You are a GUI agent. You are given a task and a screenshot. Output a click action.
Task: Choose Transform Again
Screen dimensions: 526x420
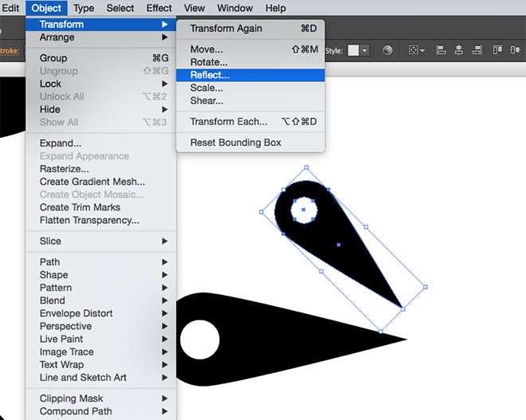pyautogui.click(x=250, y=29)
